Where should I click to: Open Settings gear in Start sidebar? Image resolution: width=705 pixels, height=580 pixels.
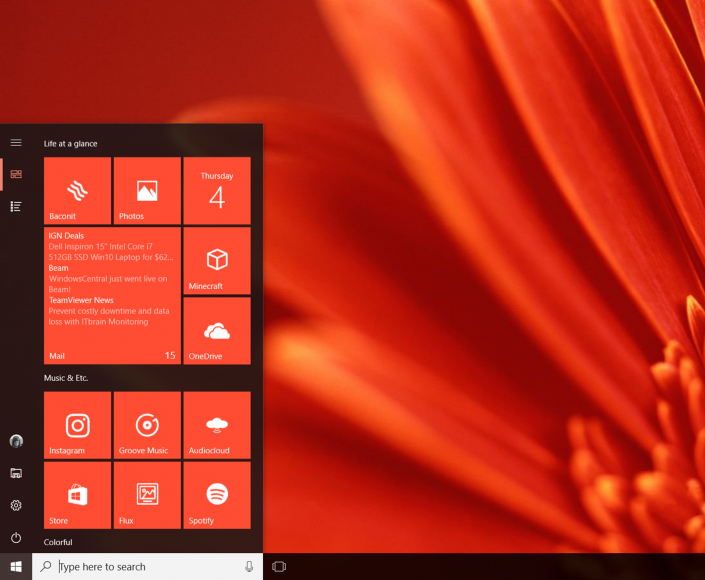click(x=16, y=505)
